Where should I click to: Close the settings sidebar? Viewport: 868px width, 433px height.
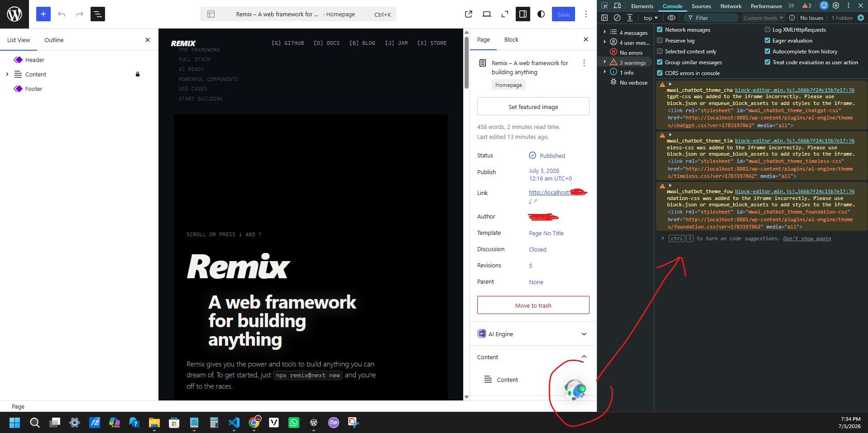(586, 39)
